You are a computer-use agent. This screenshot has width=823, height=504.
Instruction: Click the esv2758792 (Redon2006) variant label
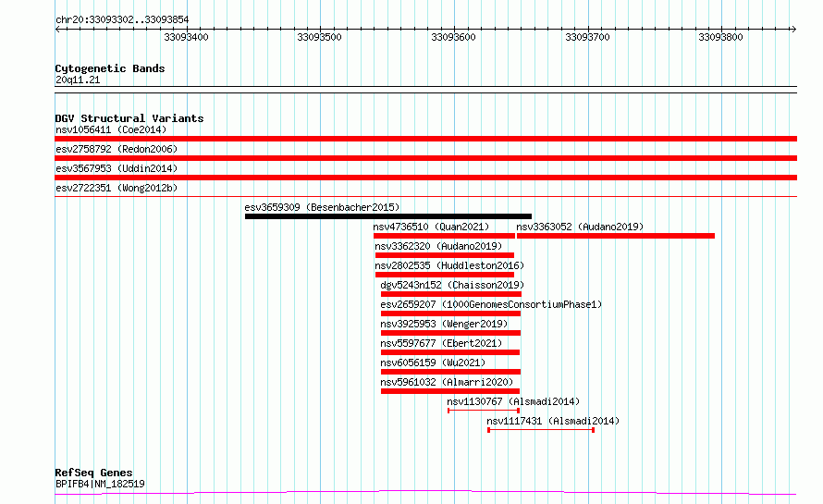[117, 149]
